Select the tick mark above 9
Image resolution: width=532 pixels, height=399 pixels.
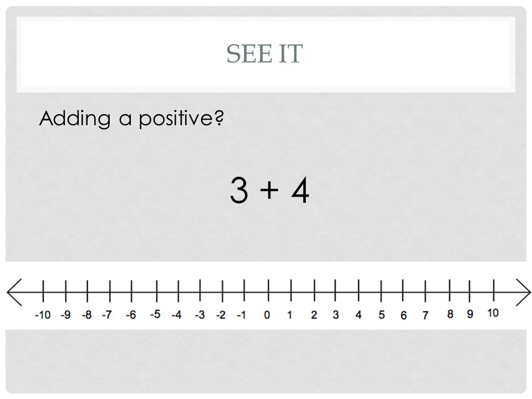click(x=469, y=290)
